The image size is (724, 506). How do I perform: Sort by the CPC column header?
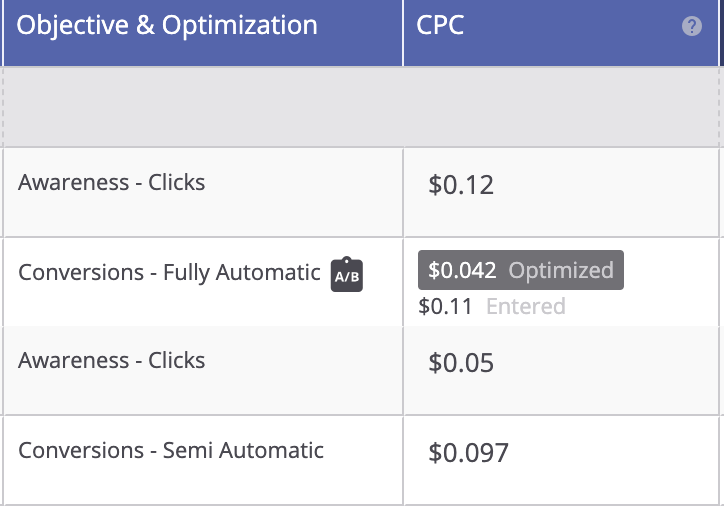click(x=440, y=26)
